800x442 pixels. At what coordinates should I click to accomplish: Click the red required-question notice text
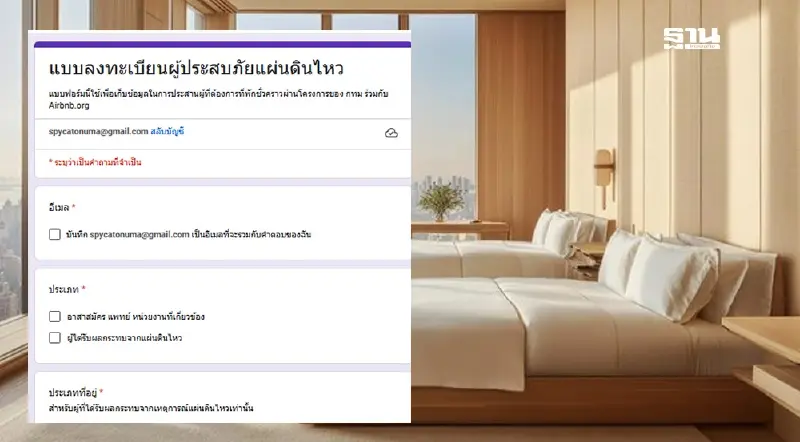point(95,162)
